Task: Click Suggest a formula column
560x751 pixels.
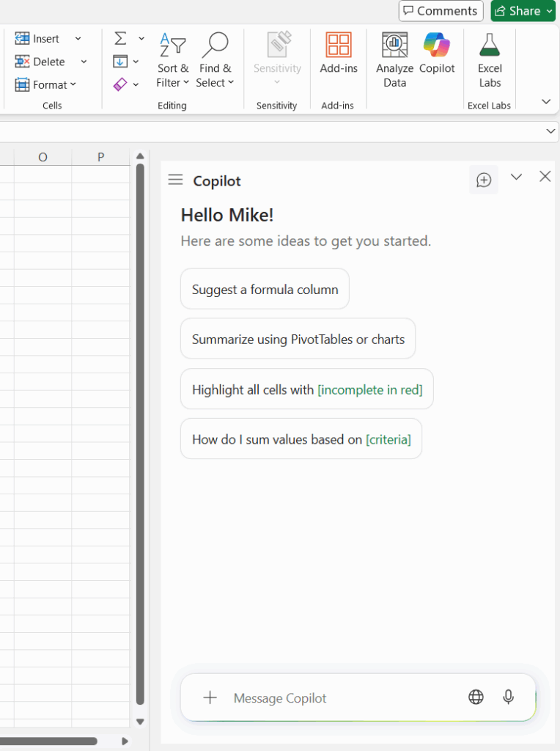Action: (x=264, y=288)
